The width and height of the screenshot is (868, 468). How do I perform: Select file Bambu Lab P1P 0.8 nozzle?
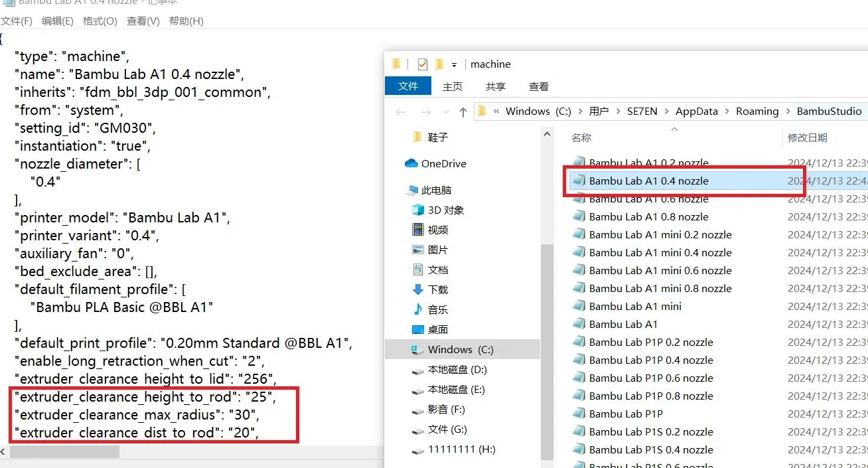642,396
